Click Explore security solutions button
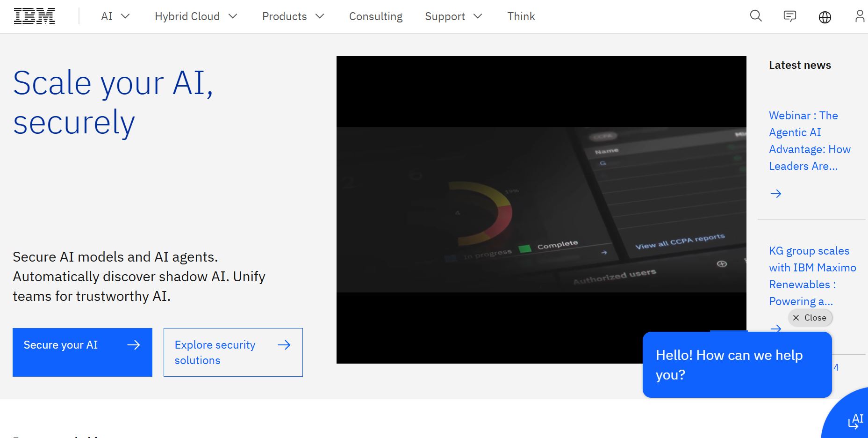868x438 pixels. click(x=233, y=352)
